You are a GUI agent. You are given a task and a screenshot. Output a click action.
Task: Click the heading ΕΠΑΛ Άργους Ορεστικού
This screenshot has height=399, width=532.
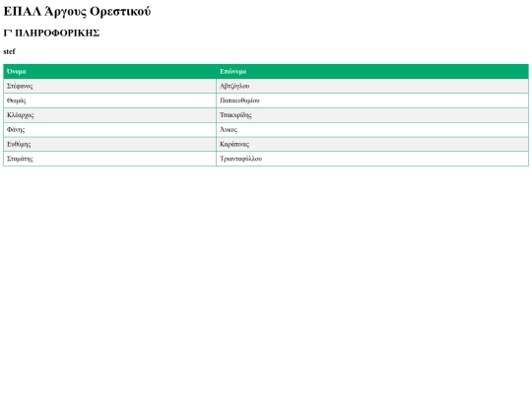pos(77,12)
